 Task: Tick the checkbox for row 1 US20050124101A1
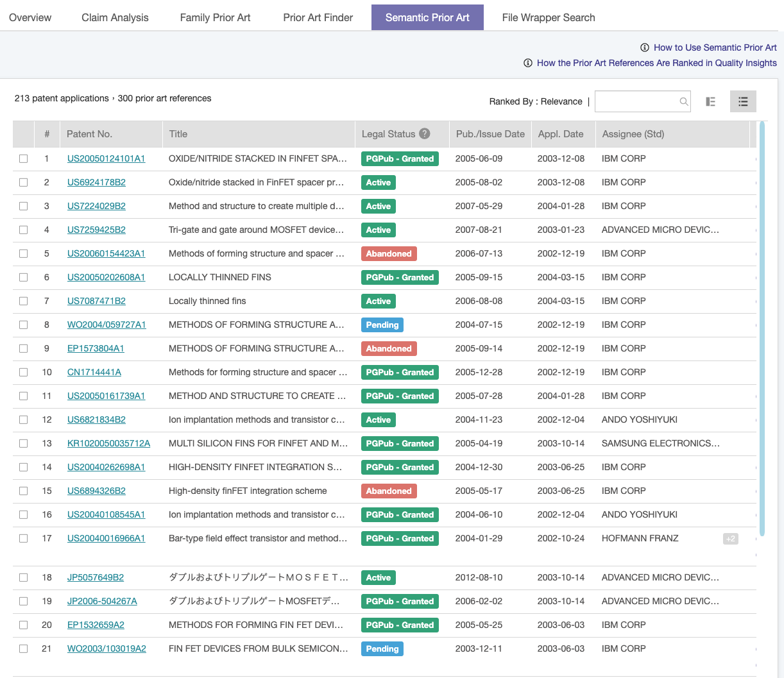click(24, 158)
